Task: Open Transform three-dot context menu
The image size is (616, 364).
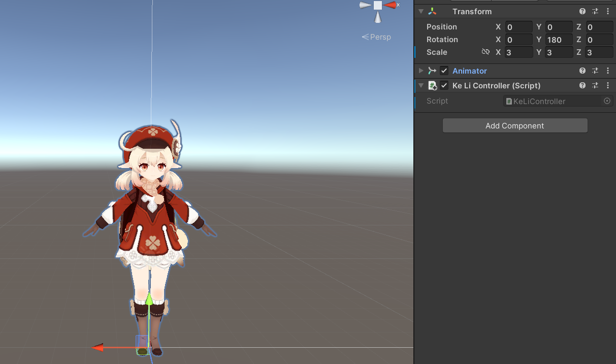Action: click(x=608, y=11)
